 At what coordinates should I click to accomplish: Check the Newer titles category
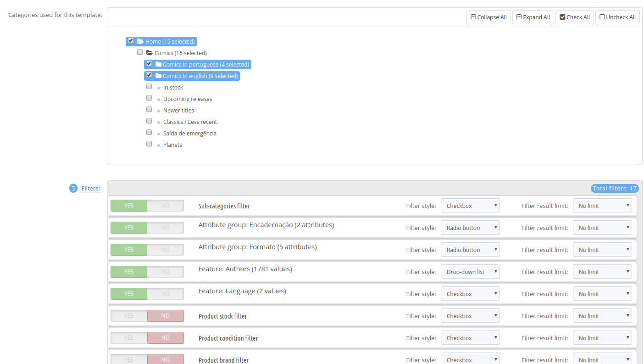[x=149, y=109]
